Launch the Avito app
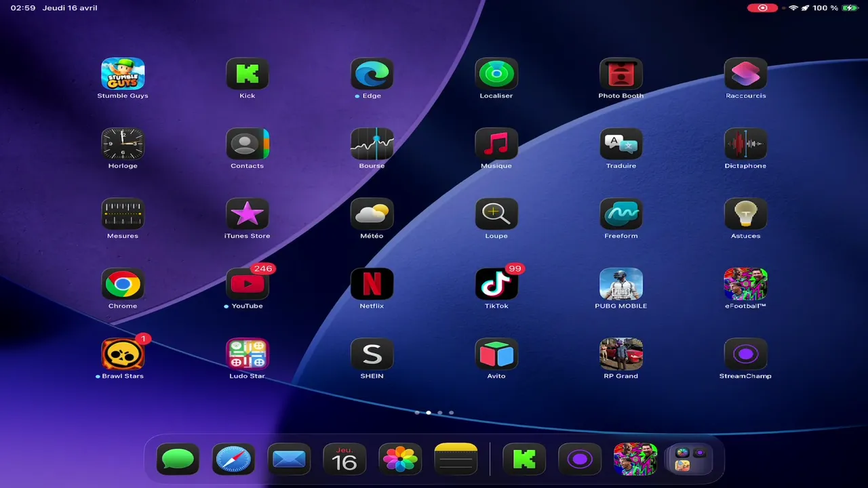This screenshot has height=488, width=868. point(496,354)
